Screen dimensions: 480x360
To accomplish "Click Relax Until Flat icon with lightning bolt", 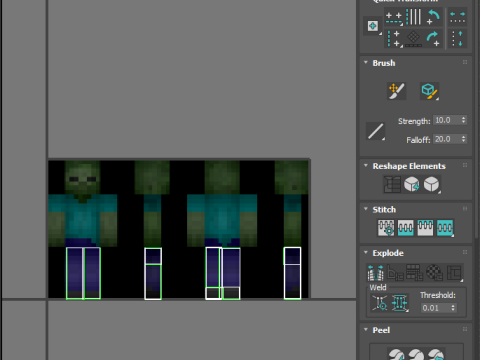I will pos(412,184).
